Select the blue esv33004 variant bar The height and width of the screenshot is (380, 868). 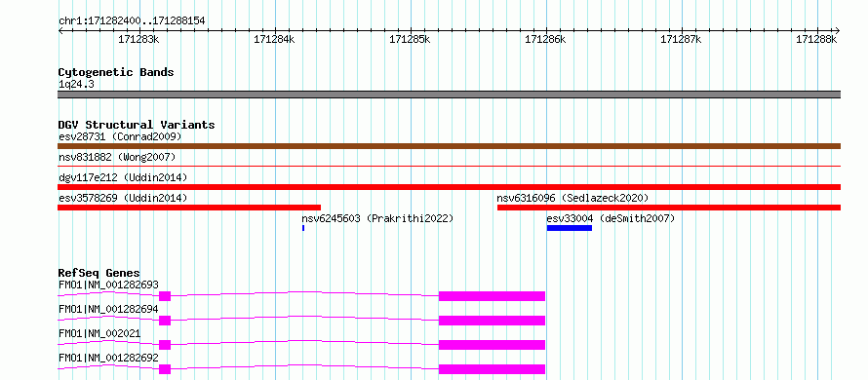coord(570,228)
